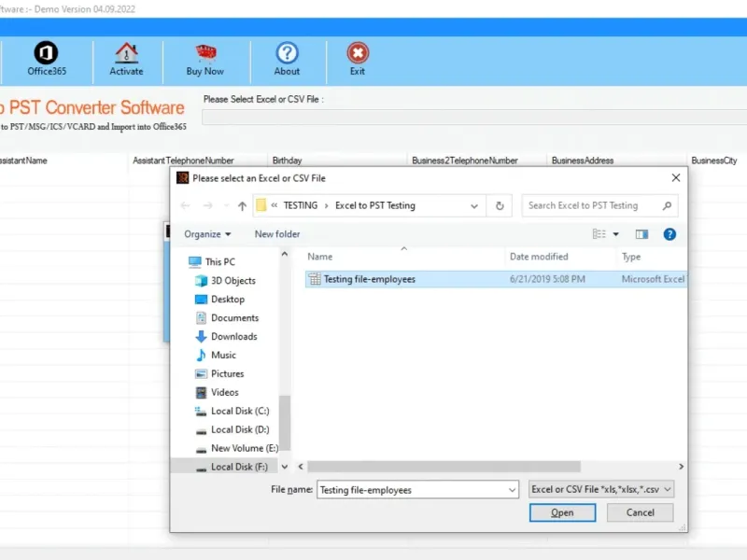Viewport: 747px width, 560px height.
Task: Expand the address bar history dropdown
Action: pos(474,206)
